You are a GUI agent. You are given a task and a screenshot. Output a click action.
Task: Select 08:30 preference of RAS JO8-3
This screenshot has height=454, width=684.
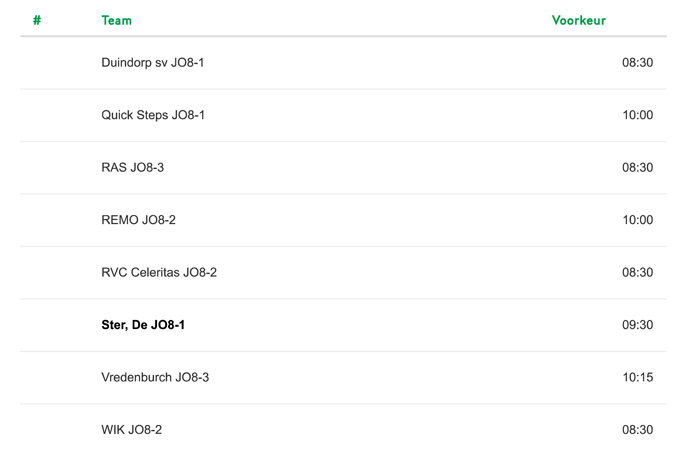coord(637,167)
